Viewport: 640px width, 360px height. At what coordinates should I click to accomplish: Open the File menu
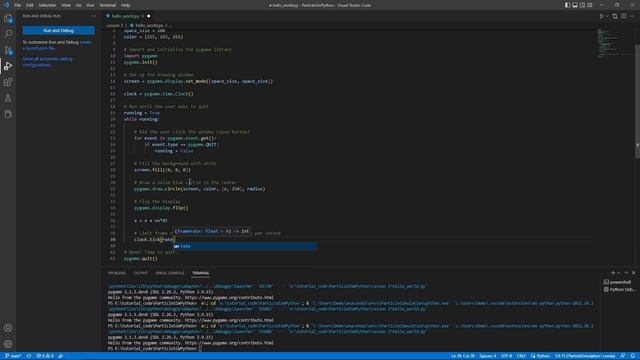pyautogui.click(x=18, y=5)
